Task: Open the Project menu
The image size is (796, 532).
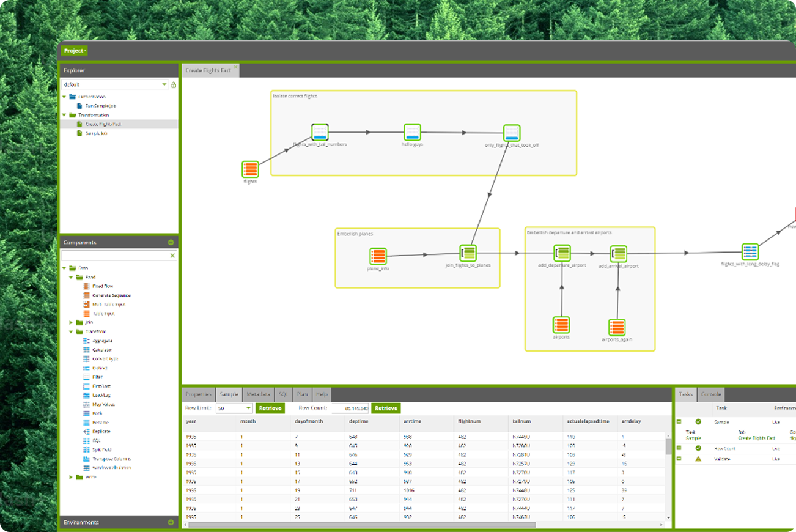Action: (75, 51)
